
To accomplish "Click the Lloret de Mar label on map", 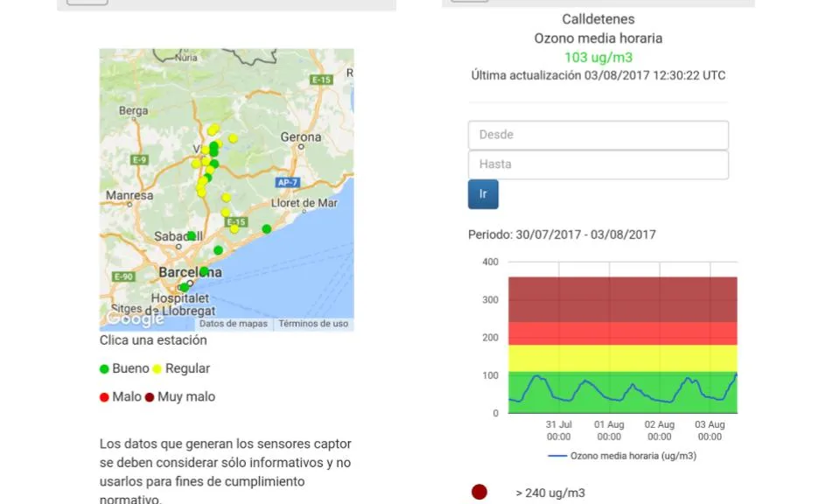I will point(304,203).
